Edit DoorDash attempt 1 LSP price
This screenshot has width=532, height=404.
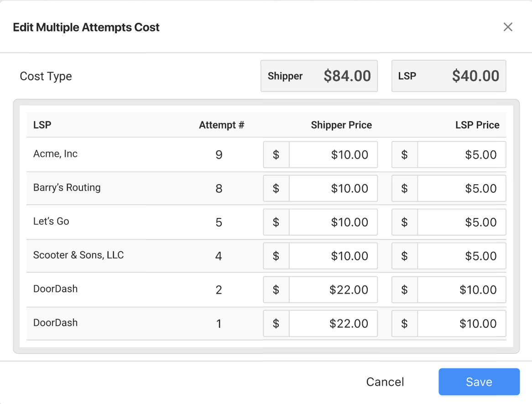(462, 323)
